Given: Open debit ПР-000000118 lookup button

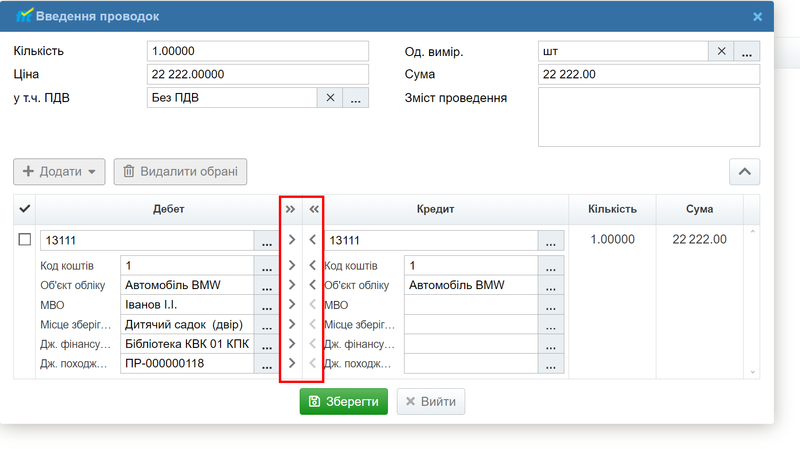Looking at the screenshot, I should click(x=267, y=363).
